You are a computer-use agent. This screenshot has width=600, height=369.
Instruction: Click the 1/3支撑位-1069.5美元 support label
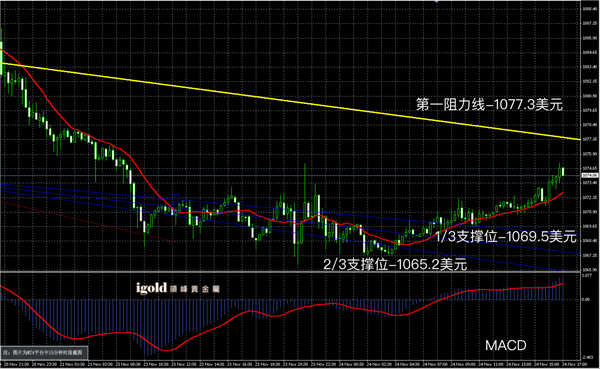click(506, 237)
